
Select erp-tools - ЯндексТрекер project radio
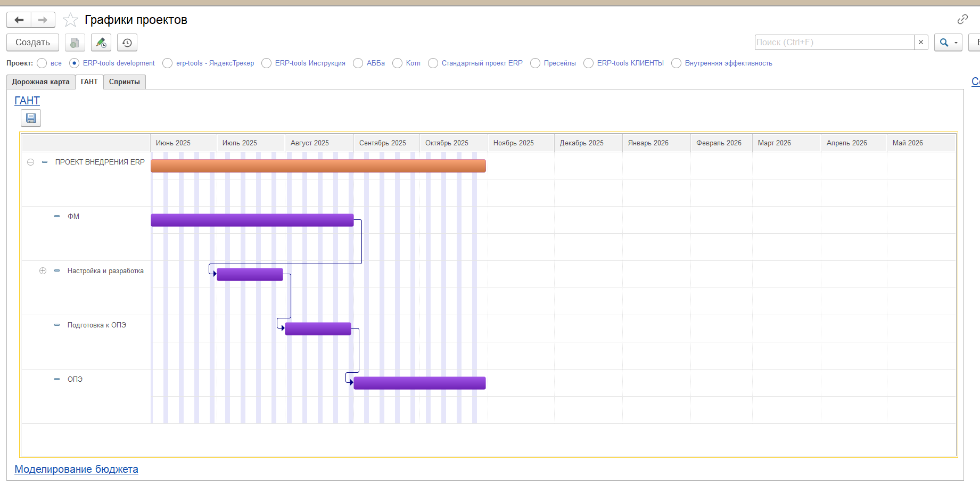[x=168, y=63]
